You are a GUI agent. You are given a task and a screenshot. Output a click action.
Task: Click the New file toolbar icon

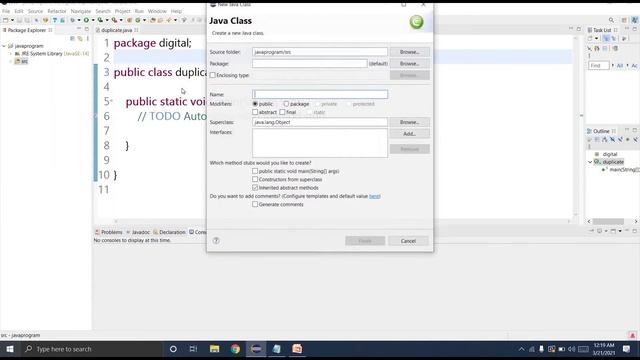click(x=5, y=20)
